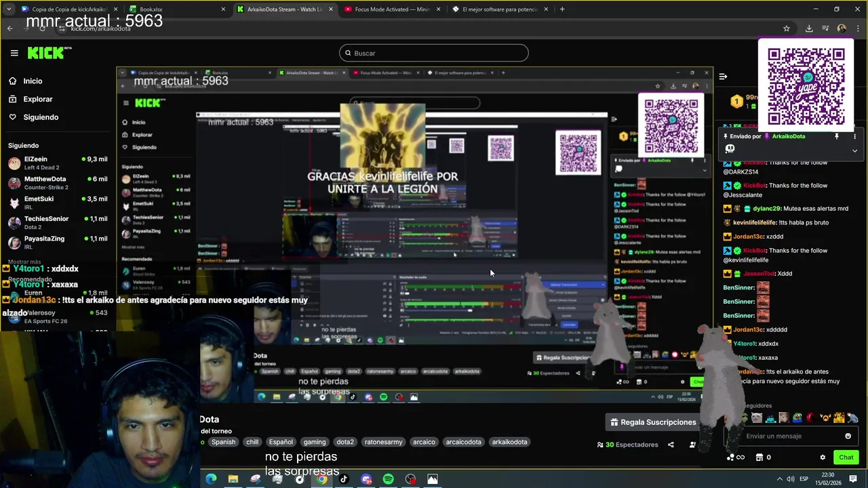Select the arcaicodota tag
The width and height of the screenshot is (868, 488).
click(x=463, y=442)
